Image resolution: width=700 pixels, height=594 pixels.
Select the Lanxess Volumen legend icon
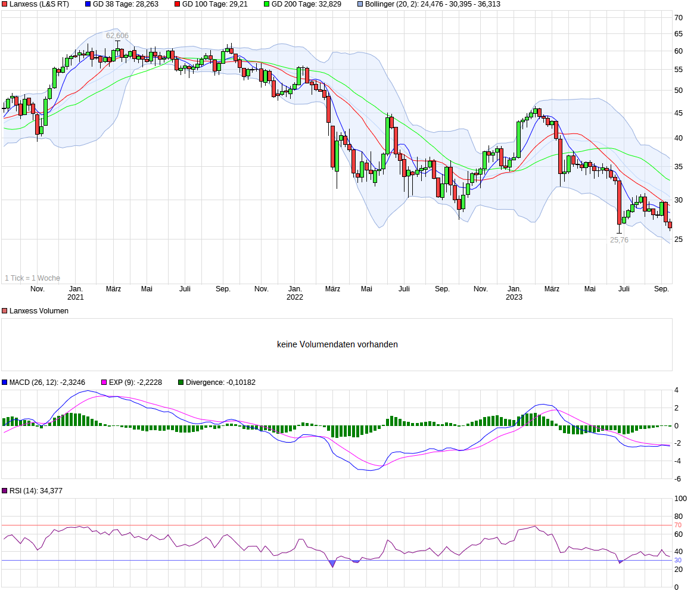click(x=5, y=310)
